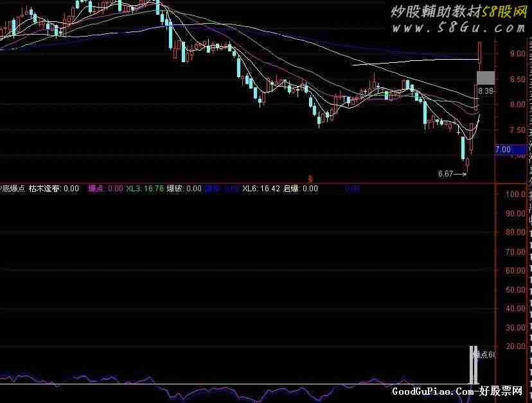Click the small red marker below the chart
Screen dimensions: 532x403
pos(310,179)
